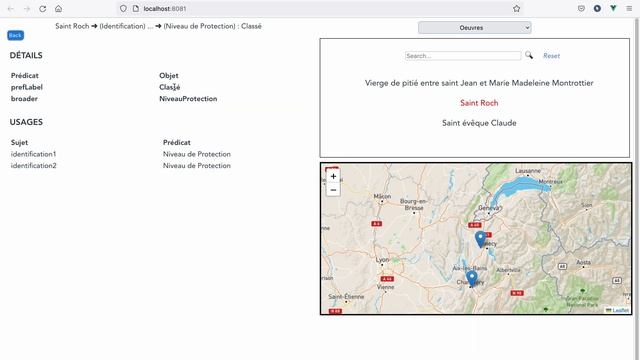
Task: Click Niveau de Protection in identification1 row
Action: pos(197,154)
